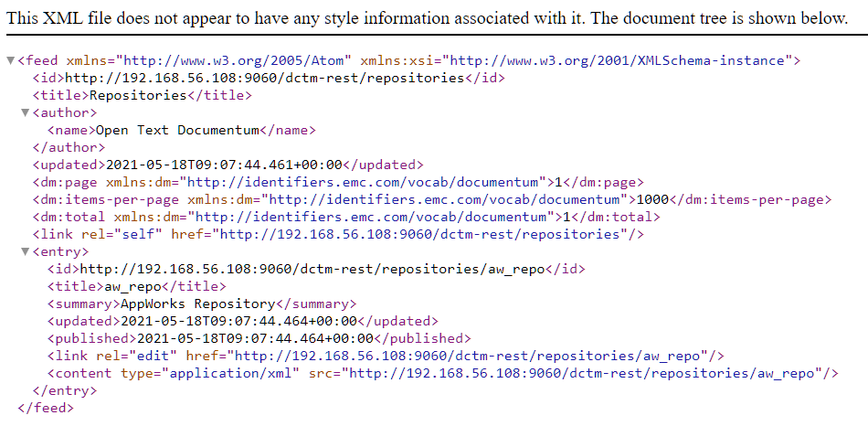This screenshot has height=426, width=868.
Task: Click the Atom xmlns URL in feed tag
Action: tap(241, 61)
